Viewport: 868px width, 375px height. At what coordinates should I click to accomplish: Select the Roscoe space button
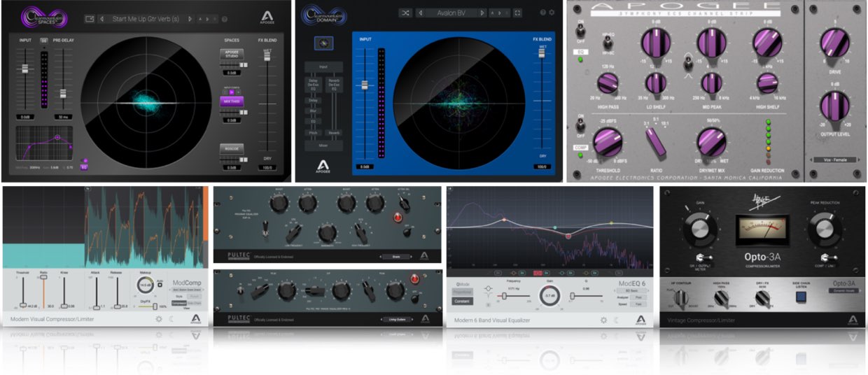(x=232, y=148)
